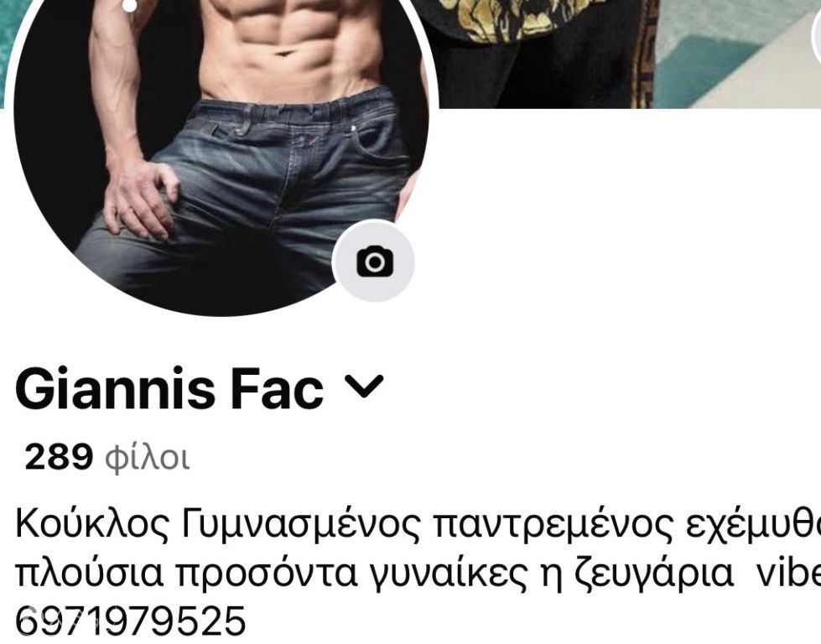Click the word φίλοι

tap(147, 458)
